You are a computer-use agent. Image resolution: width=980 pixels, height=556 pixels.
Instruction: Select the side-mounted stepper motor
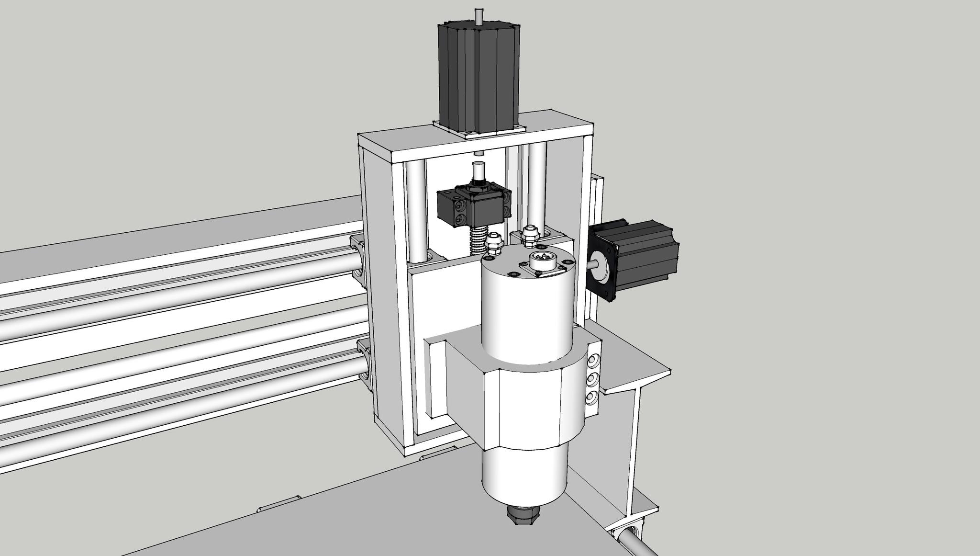coord(646,255)
